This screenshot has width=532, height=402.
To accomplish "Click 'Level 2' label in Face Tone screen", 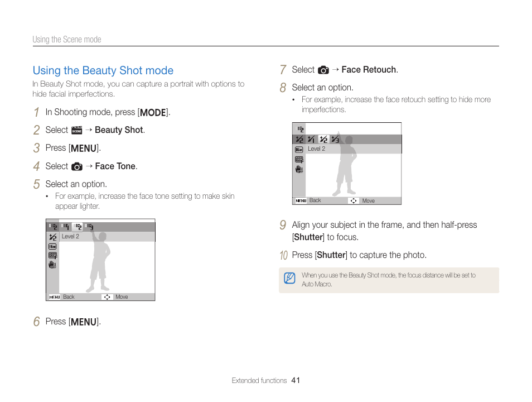I will 70,237.
